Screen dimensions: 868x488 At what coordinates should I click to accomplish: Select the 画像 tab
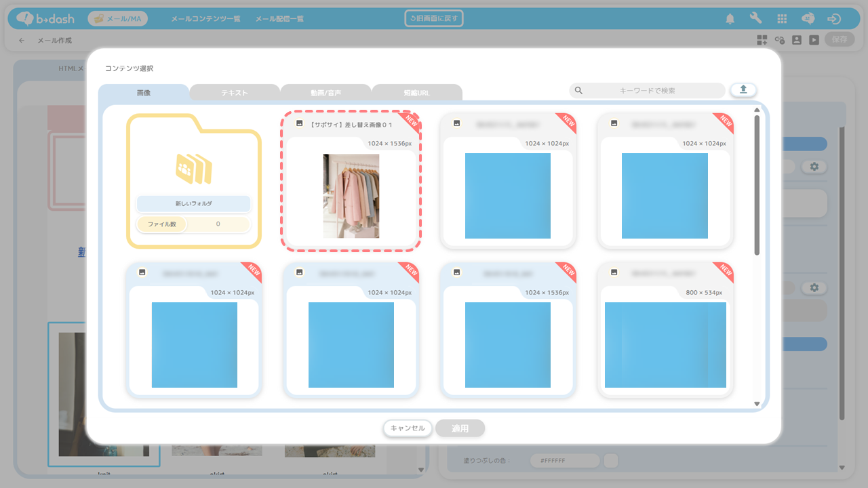144,93
